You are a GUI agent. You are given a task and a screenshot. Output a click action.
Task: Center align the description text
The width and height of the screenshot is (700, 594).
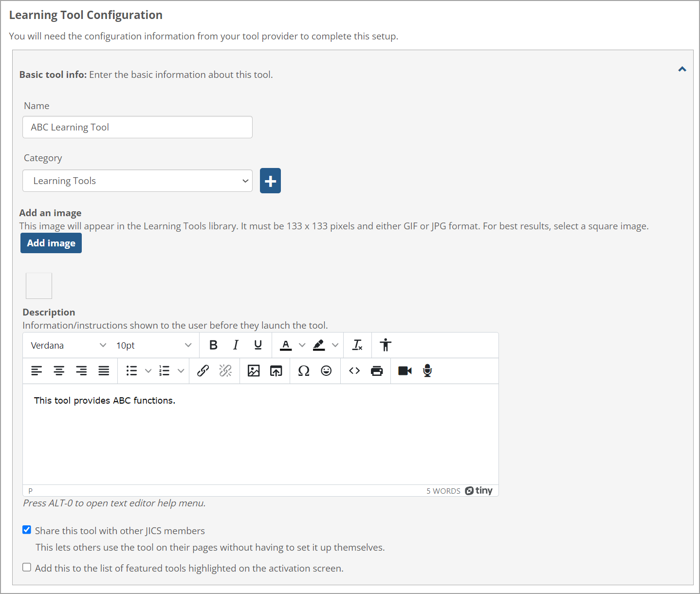(59, 371)
